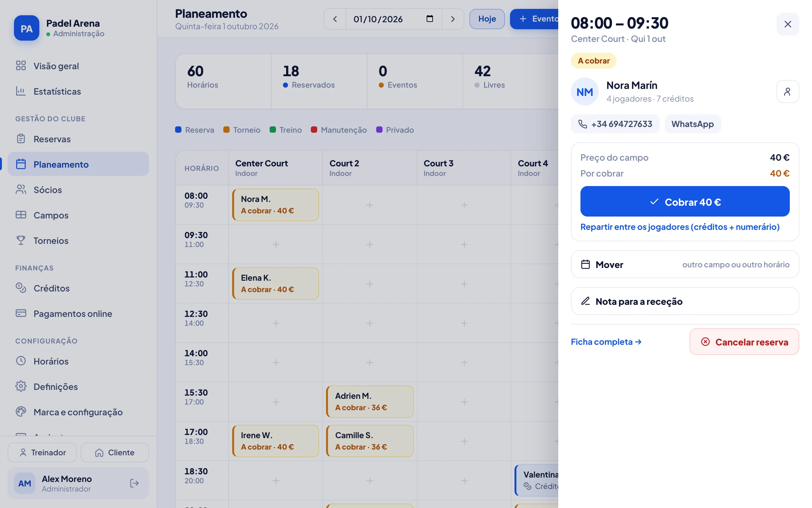
Task: Open the Sócios members icon
Action: [x=21, y=190]
